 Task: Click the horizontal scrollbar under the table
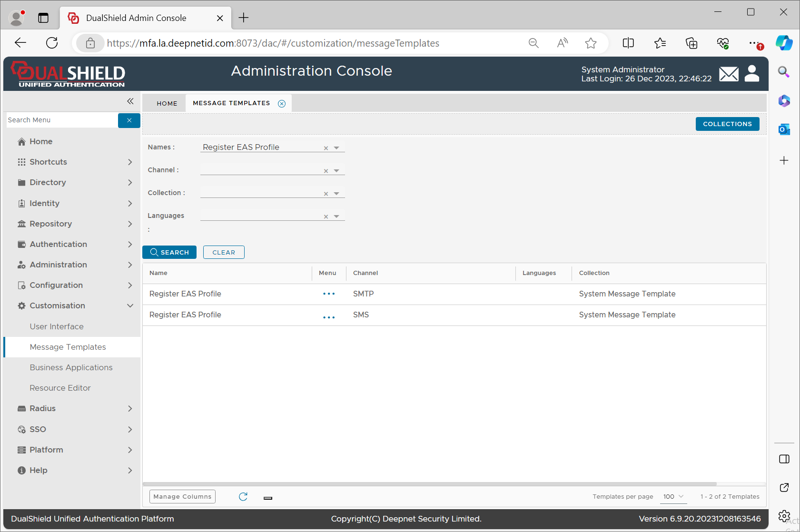[429, 484]
